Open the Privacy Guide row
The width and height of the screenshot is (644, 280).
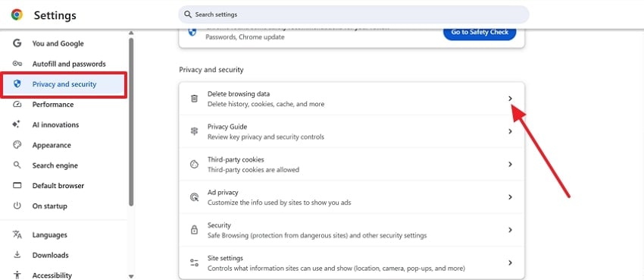[352, 131]
